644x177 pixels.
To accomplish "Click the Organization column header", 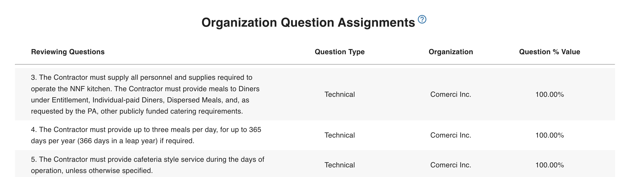I will click(451, 52).
